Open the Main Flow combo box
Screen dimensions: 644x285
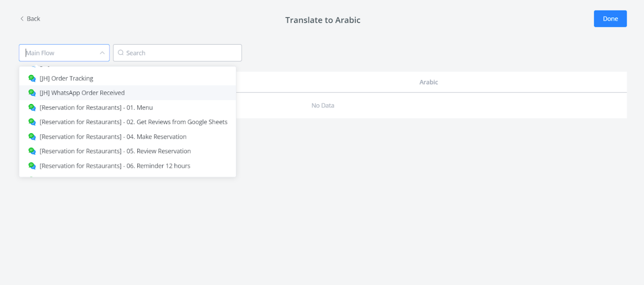[x=60, y=53]
